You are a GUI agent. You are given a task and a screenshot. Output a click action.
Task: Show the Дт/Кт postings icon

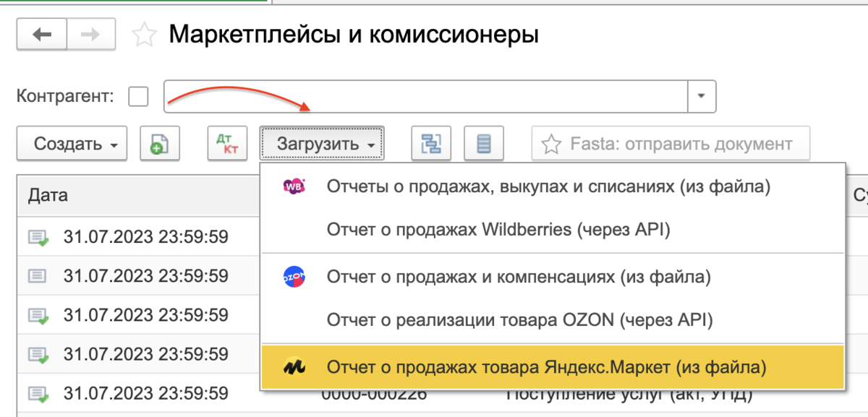click(x=228, y=144)
